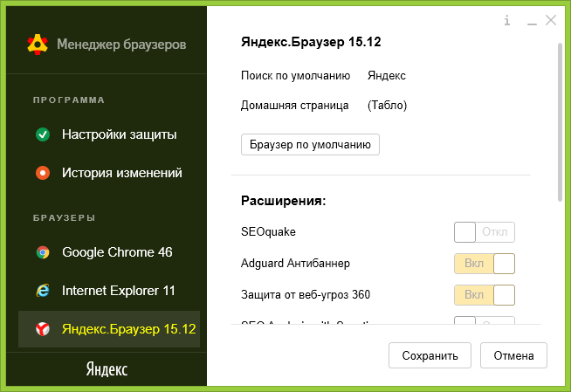Click the Браузер по умолчанию button

pyautogui.click(x=310, y=145)
